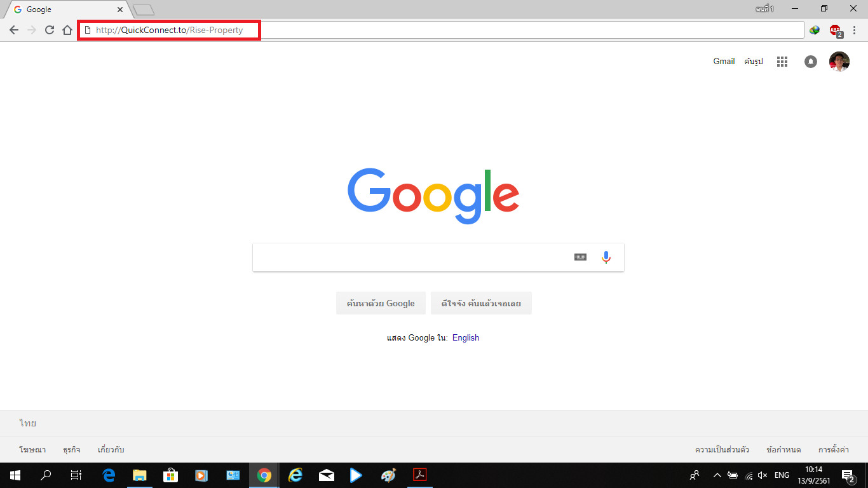Open Google account profile picture

(839, 62)
